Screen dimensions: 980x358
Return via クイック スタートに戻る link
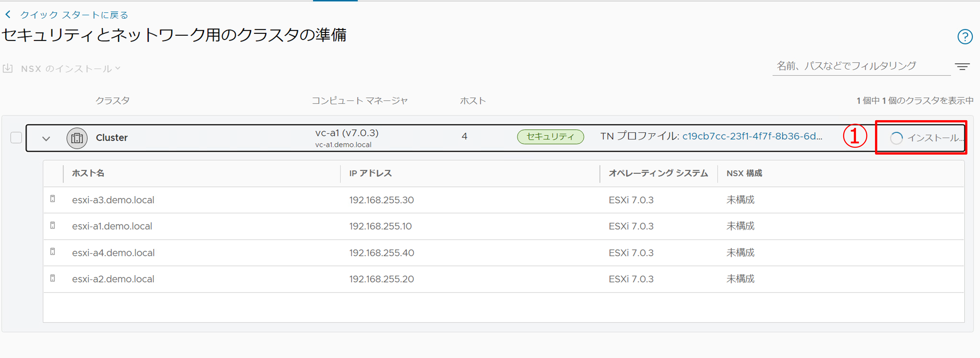click(x=74, y=15)
